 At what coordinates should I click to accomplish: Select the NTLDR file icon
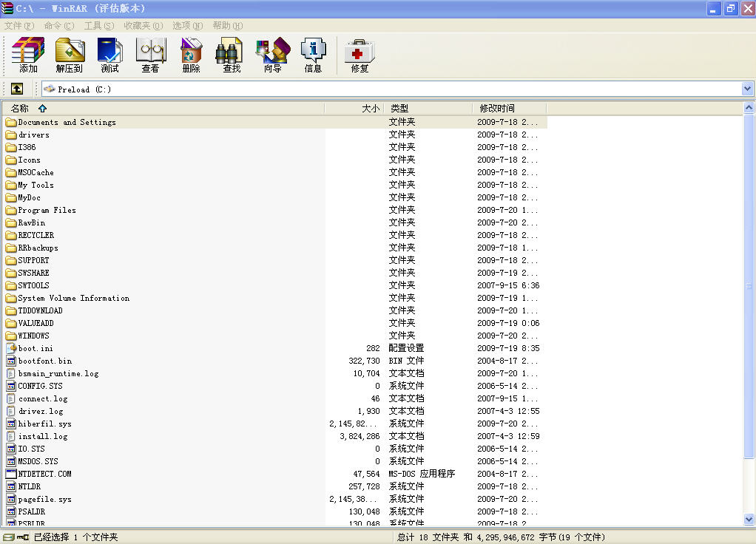click(x=11, y=486)
